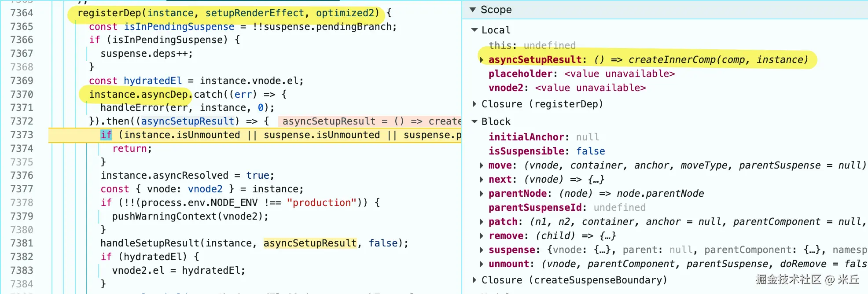Click vnode2.el = hydratedEl statement
868x294 pixels.
179,270
